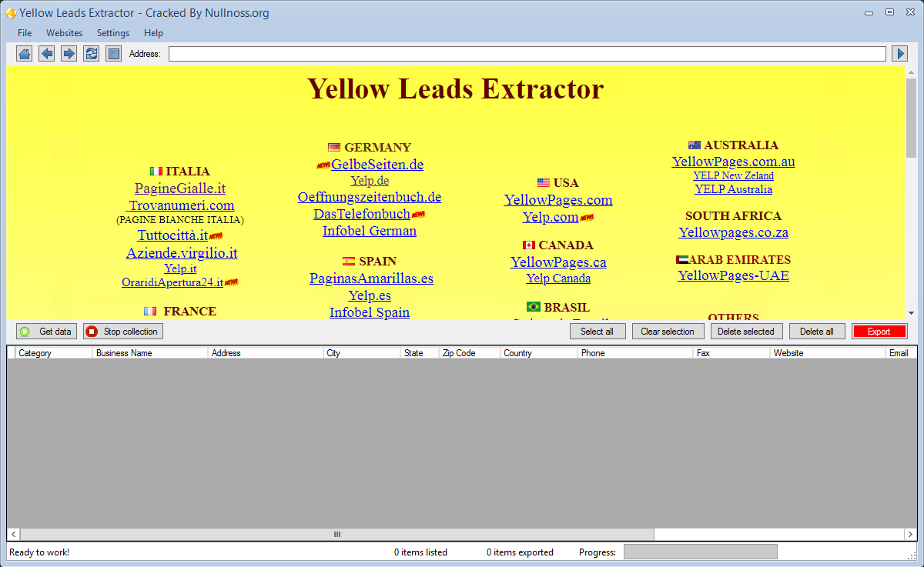Open the Infobel Spain link
Viewport: 924px width, 567px height.
click(x=370, y=312)
